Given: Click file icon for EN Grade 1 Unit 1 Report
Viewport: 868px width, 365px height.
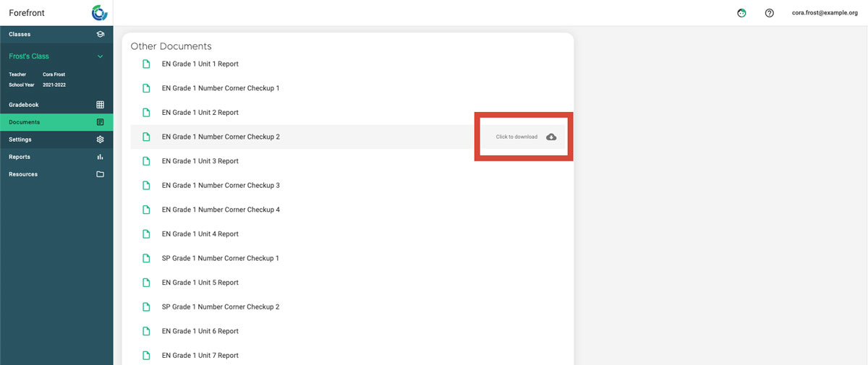Looking at the screenshot, I should pyautogui.click(x=147, y=64).
